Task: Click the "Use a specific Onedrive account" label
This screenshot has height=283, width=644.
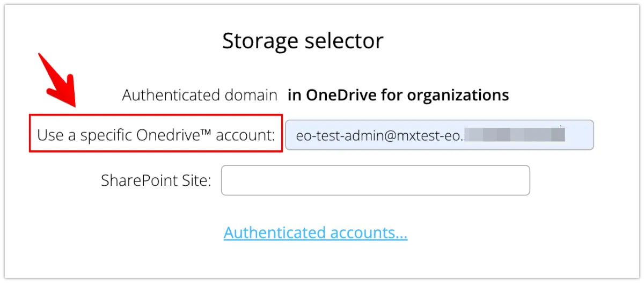Action: pyautogui.click(x=156, y=135)
